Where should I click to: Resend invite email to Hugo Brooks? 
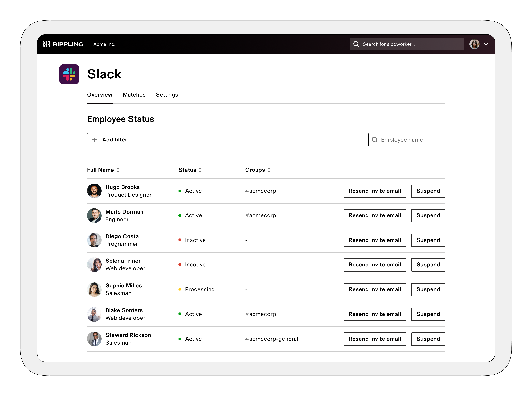pyautogui.click(x=375, y=191)
